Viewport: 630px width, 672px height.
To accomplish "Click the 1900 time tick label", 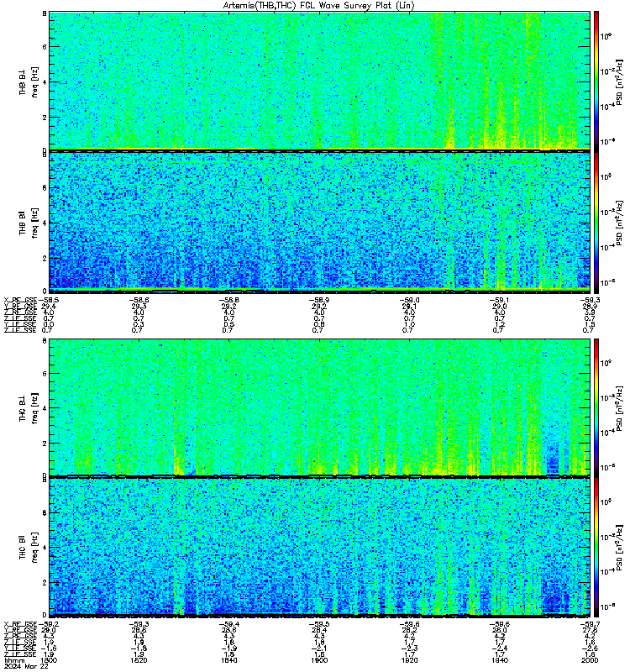I will [x=319, y=660].
